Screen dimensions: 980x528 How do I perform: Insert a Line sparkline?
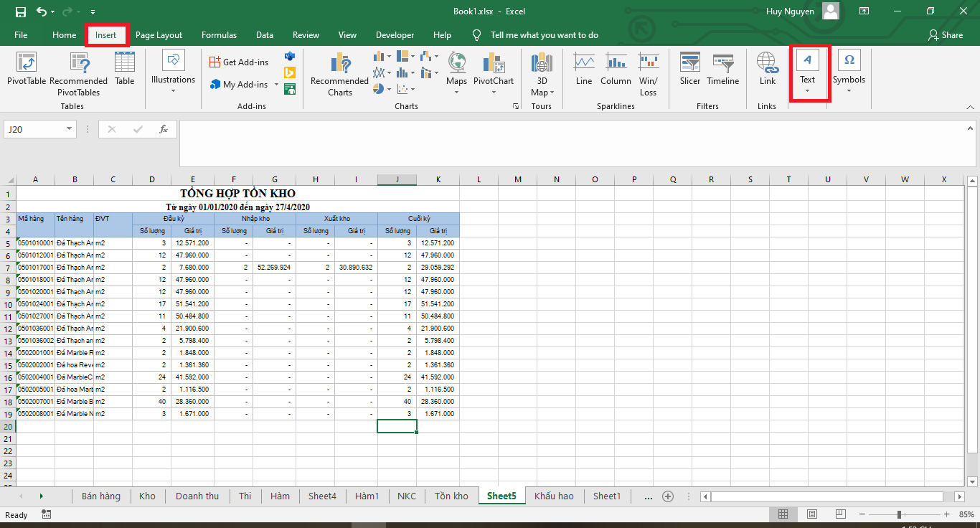pos(583,72)
